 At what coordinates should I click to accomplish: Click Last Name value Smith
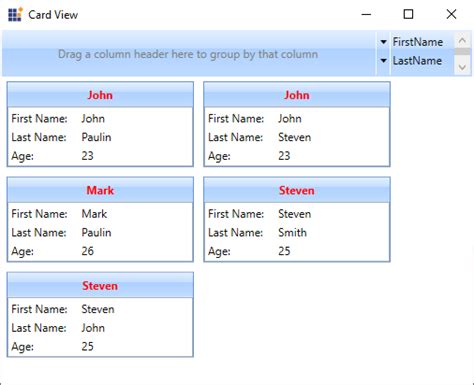point(292,232)
